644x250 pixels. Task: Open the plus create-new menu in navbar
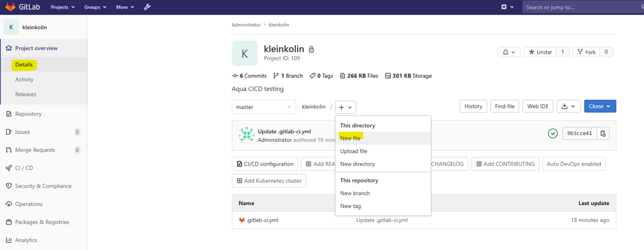[x=508, y=7]
